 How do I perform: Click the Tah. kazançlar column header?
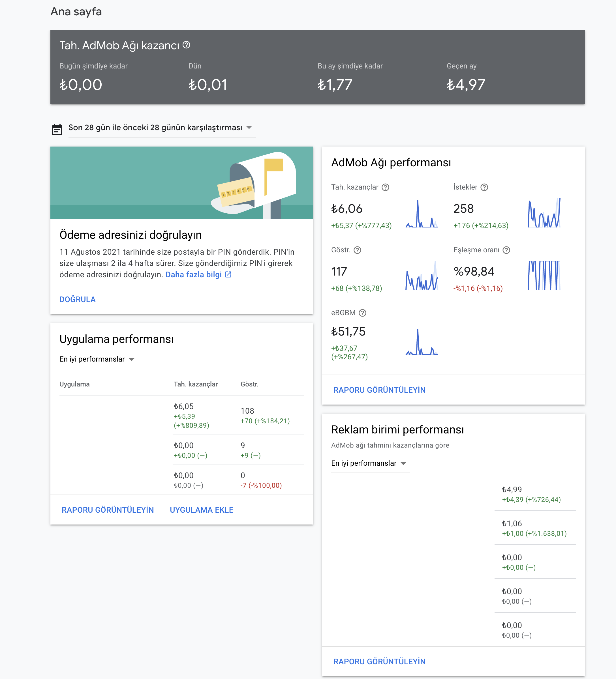(196, 384)
